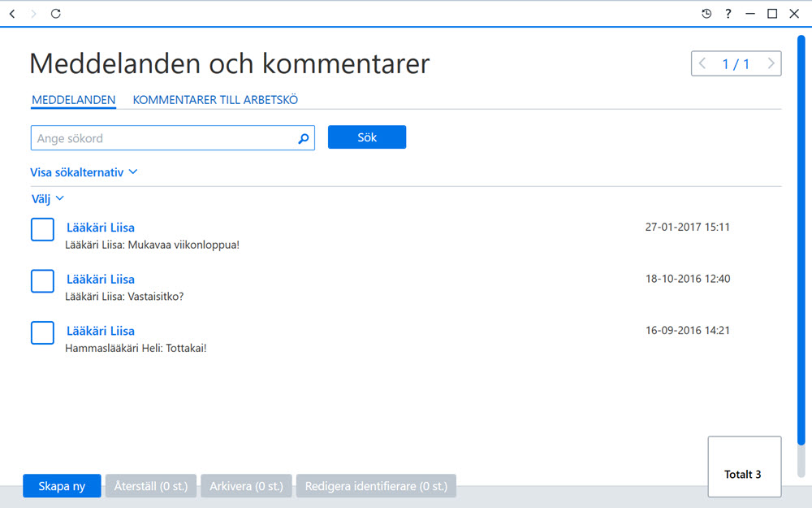Screen dimensions: 812x508
Task: Tick checkbox for Vastaisitko message
Action: tap(42, 281)
